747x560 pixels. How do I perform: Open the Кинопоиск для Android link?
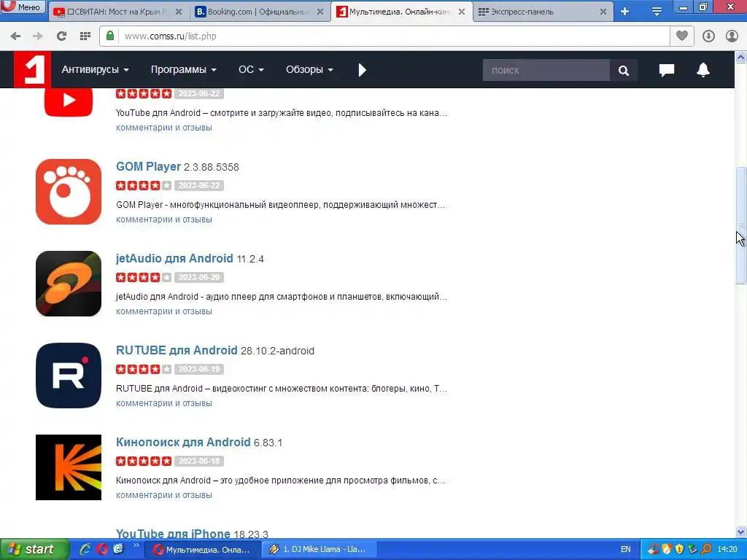183,443
